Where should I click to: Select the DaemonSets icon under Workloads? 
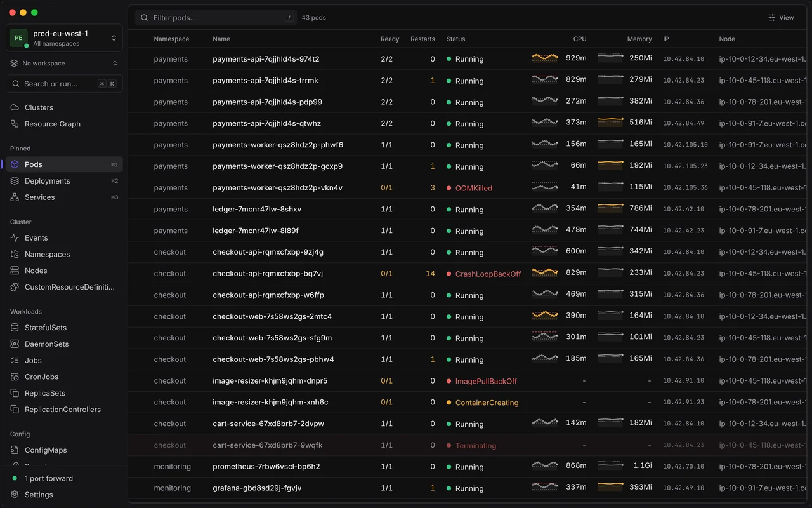pyautogui.click(x=15, y=344)
